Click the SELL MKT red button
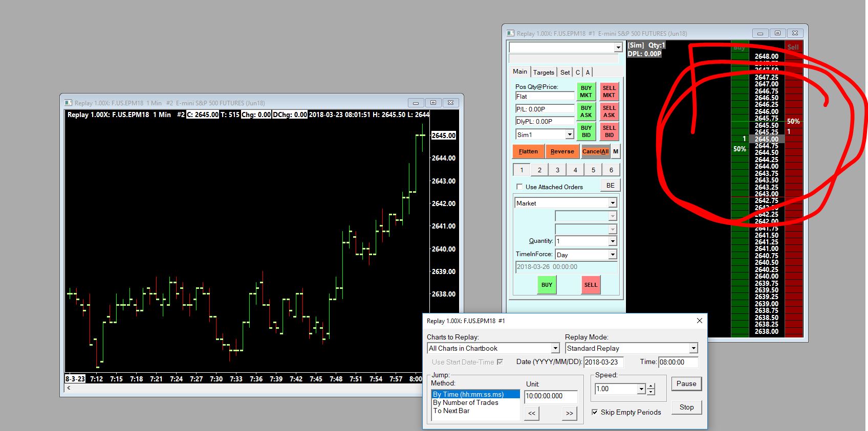Image resolution: width=868 pixels, height=431 pixels. [609, 92]
